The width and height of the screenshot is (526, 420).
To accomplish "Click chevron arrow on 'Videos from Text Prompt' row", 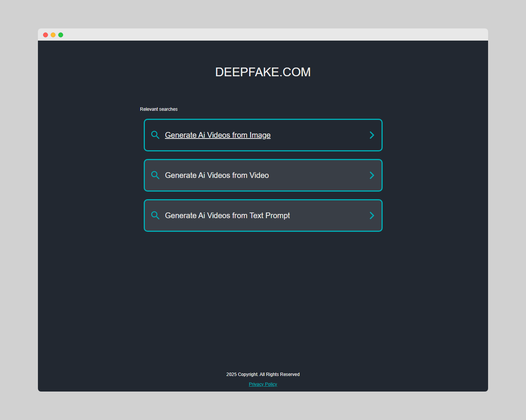I will point(372,216).
